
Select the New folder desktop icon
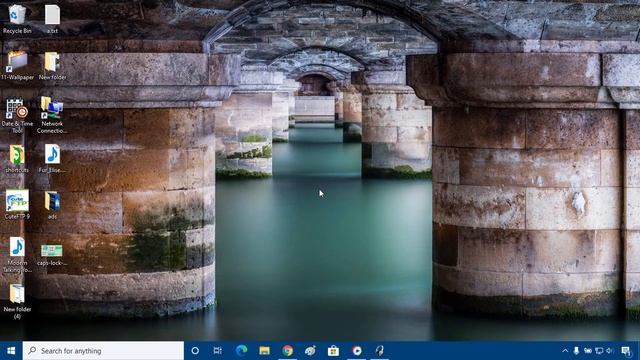52,65
